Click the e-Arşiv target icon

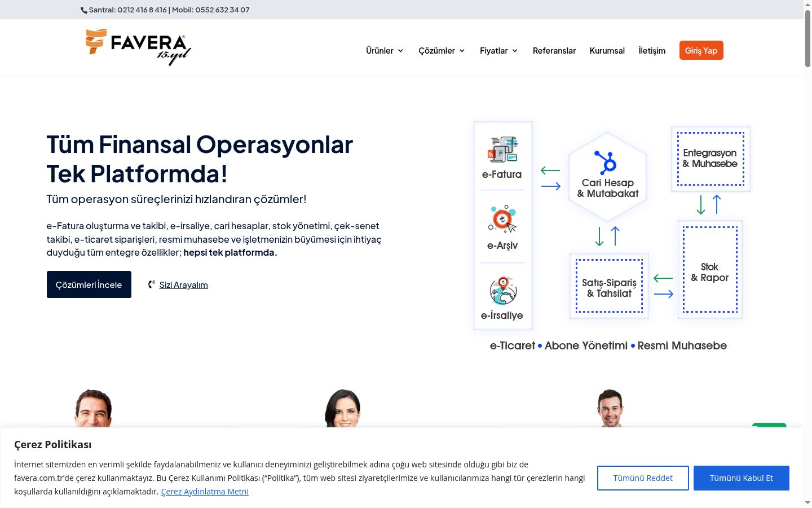point(502,219)
